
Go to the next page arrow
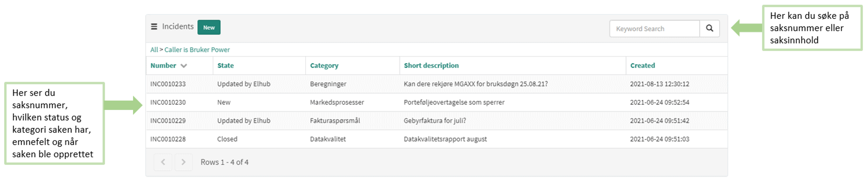tap(183, 162)
